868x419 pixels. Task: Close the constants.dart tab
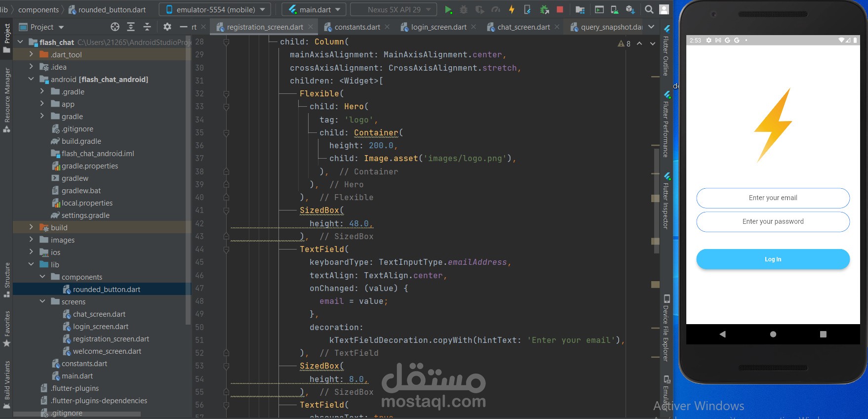point(387,27)
